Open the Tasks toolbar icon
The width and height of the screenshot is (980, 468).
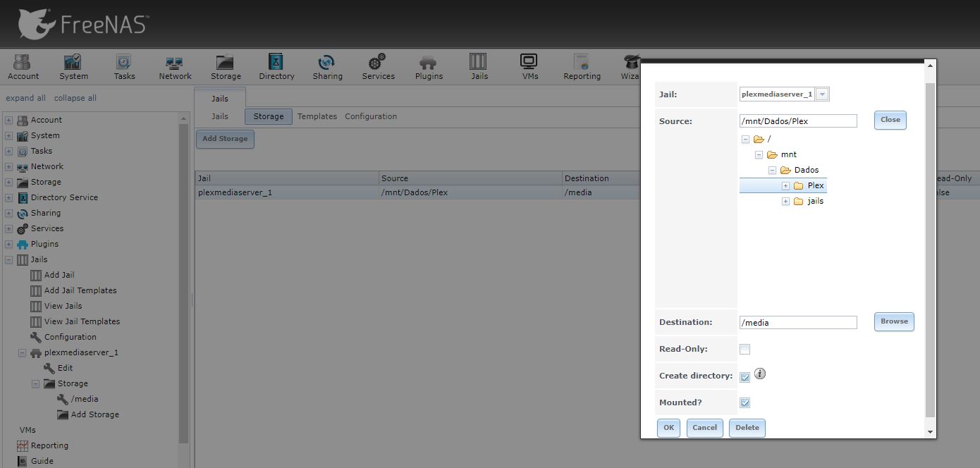(x=124, y=67)
